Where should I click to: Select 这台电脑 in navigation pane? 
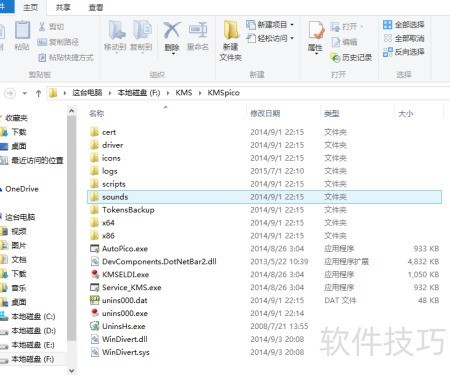tap(20, 217)
